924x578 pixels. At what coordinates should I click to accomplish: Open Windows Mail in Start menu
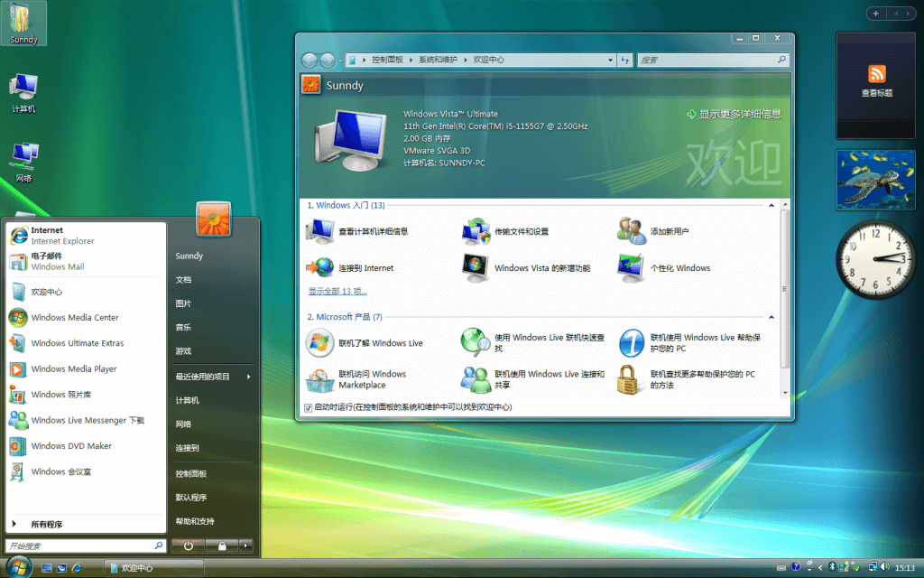86,261
